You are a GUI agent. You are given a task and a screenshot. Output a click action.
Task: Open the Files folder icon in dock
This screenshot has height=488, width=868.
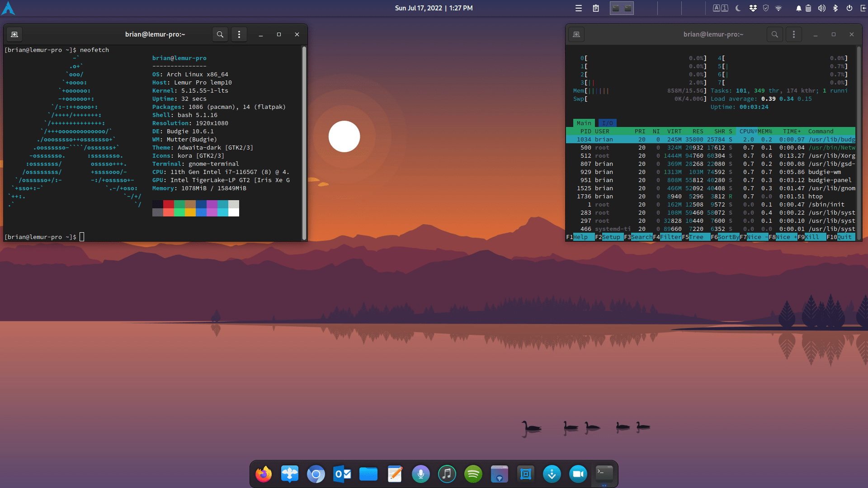click(x=368, y=474)
